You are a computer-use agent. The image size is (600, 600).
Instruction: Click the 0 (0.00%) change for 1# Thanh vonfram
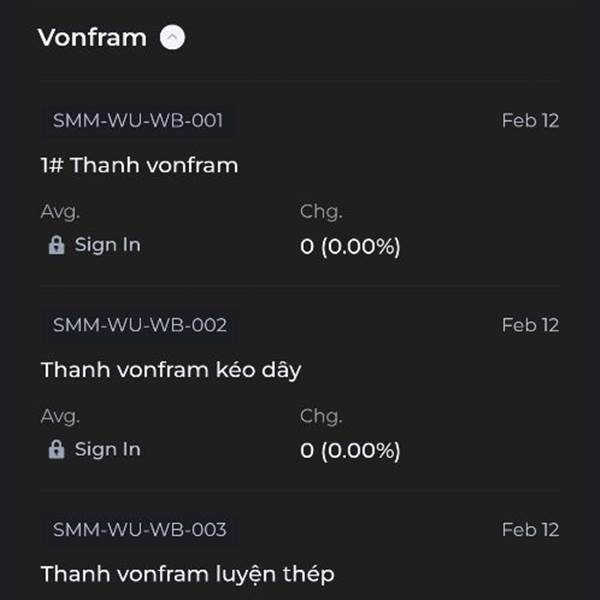[x=350, y=247]
